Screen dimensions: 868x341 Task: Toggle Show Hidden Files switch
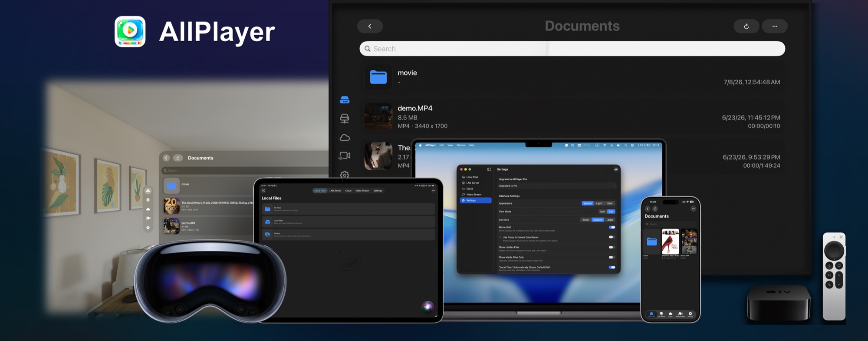coord(612,247)
